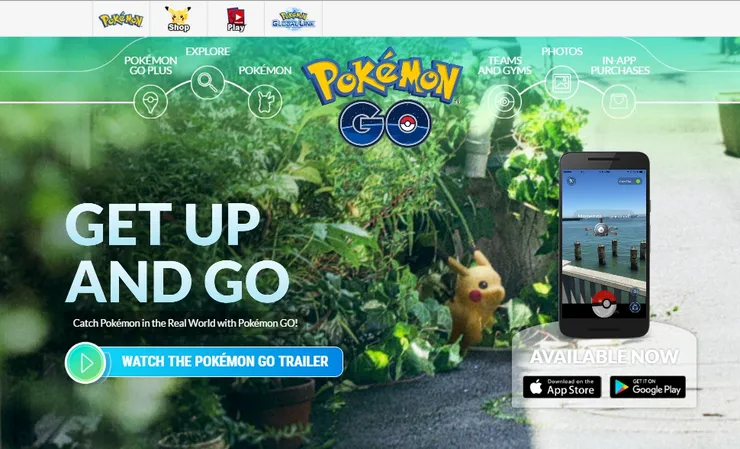Click the AVAILABLE NOW heading
The height and width of the screenshot is (449, 740).
pyautogui.click(x=604, y=356)
